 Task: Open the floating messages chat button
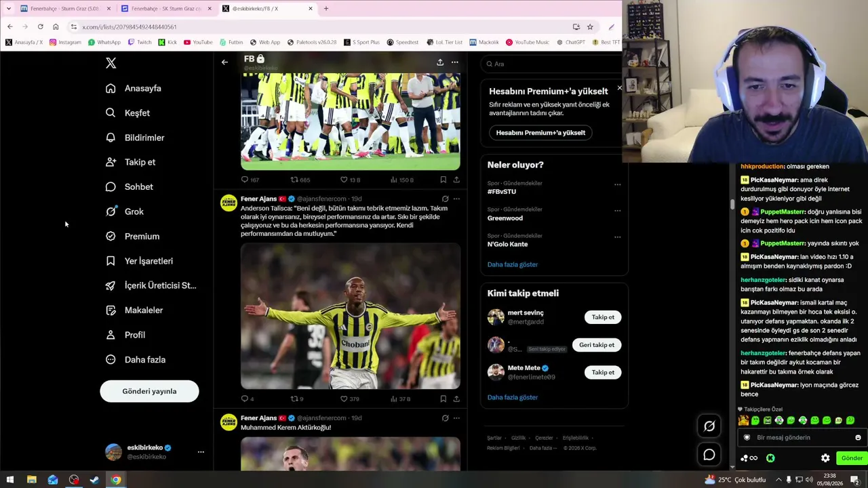[x=709, y=455]
